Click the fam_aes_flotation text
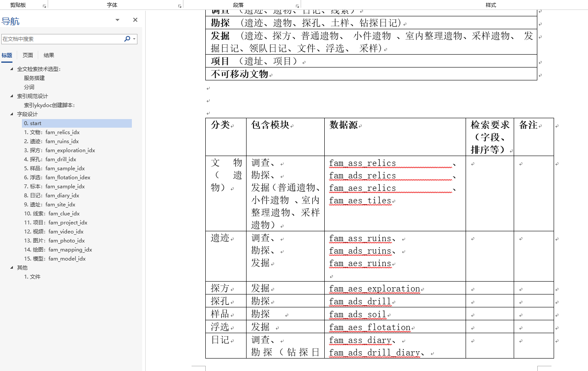The image size is (588, 371). click(x=370, y=328)
